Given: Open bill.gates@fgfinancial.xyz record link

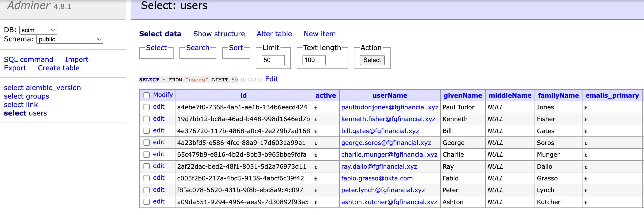Looking at the screenshot, I should [380, 131].
